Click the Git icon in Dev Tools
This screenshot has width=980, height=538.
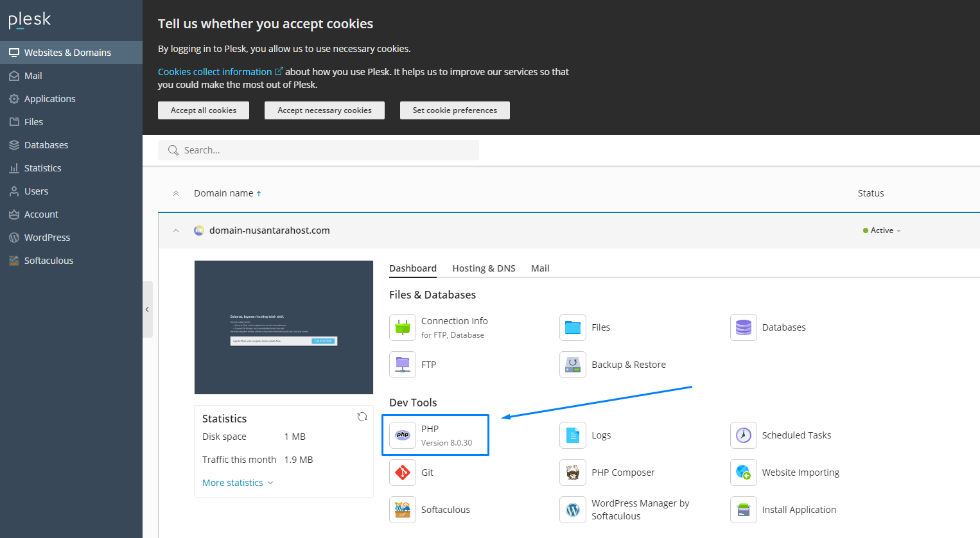(x=403, y=473)
